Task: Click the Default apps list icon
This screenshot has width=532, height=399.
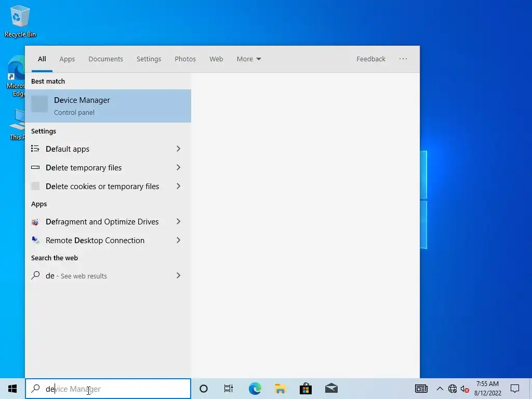Action: (x=35, y=149)
